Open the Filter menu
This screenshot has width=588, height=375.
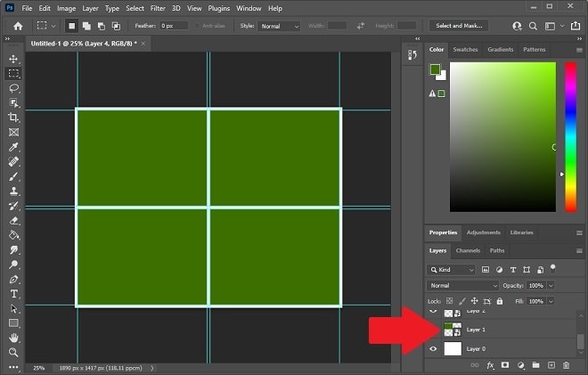[x=158, y=8]
